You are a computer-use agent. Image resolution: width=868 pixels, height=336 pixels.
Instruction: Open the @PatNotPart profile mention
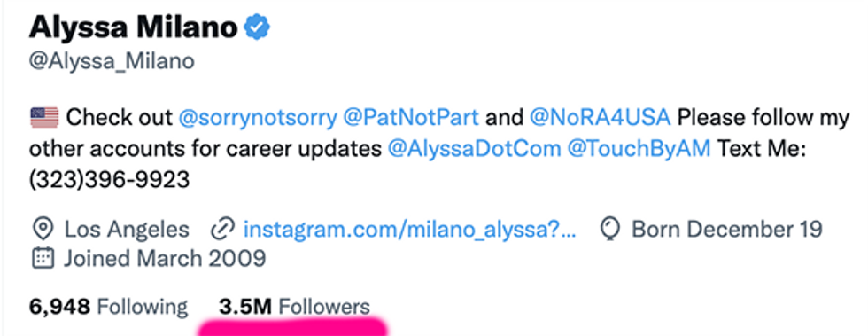(411, 118)
